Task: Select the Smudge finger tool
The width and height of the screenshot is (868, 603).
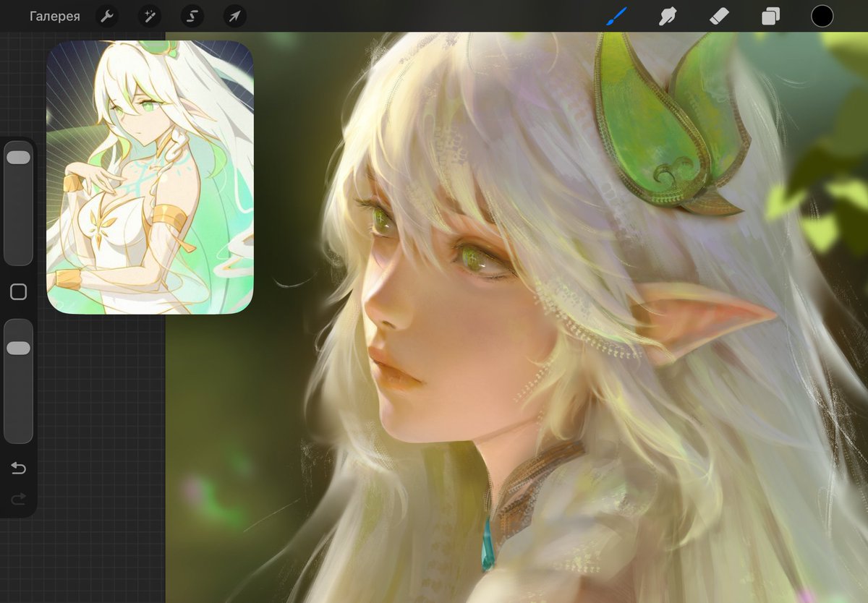Action: (x=667, y=16)
